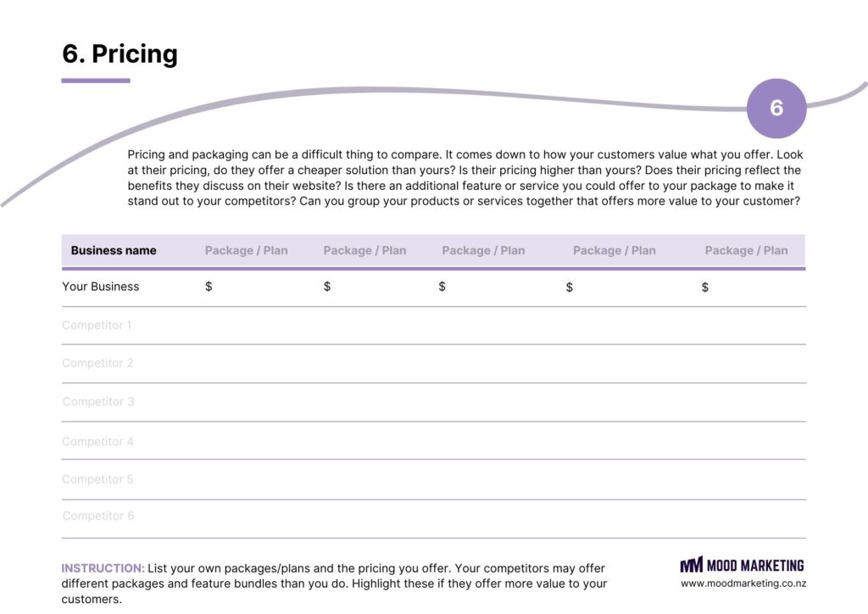Select the "Business name" column header
Image resolution: width=868 pixels, height=614 pixels.
coord(114,251)
